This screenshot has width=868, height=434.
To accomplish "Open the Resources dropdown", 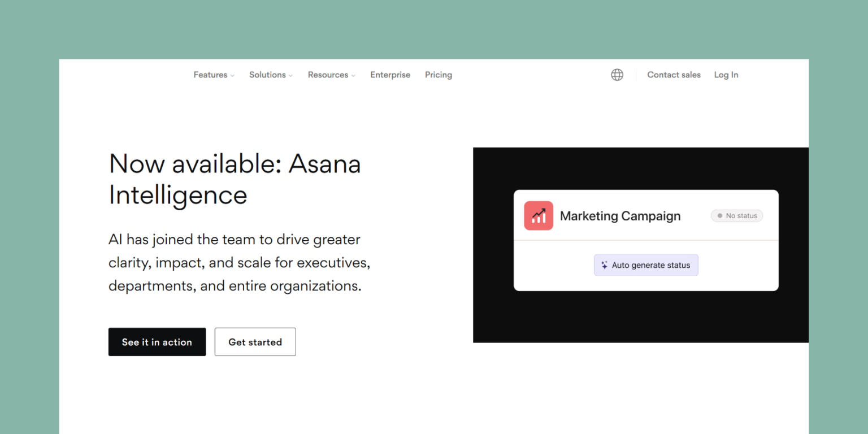I will point(354,75).
